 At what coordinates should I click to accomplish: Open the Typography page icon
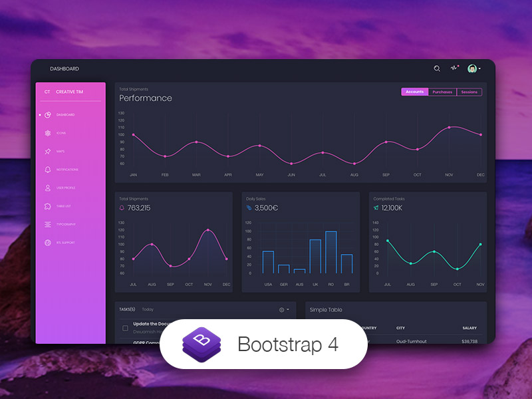(47, 223)
